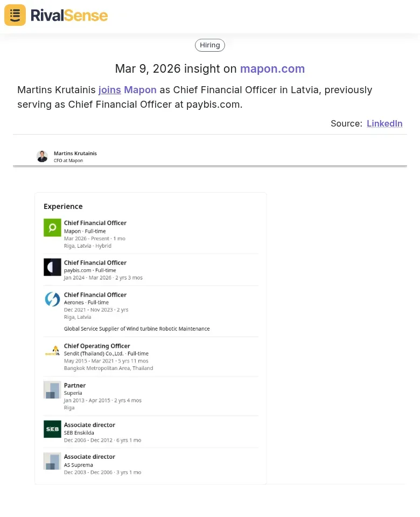Select the SEB Enskilda logo
The image size is (420, 517).
[52, 429]
